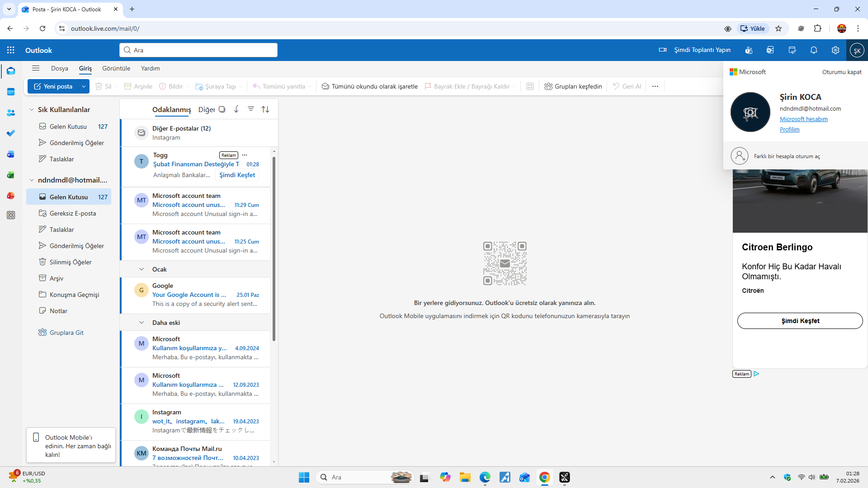Click the Quick Steps ribbon icon
868x488 pixels.
tap(530, 86)
